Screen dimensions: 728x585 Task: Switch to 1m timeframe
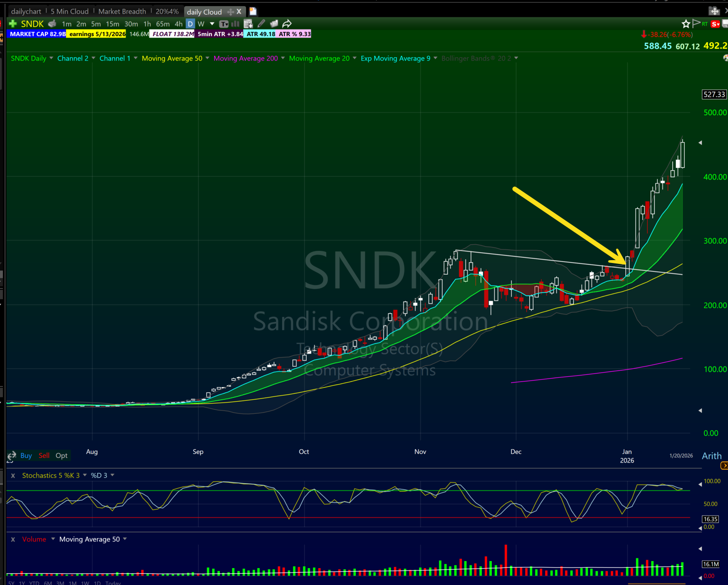(67, 24)
